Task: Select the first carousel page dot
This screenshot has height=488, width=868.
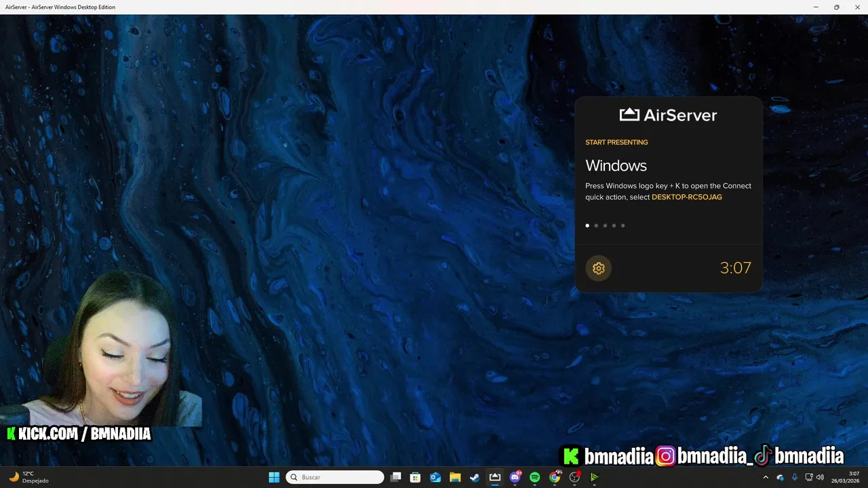Action: click(x=587, y=226)
